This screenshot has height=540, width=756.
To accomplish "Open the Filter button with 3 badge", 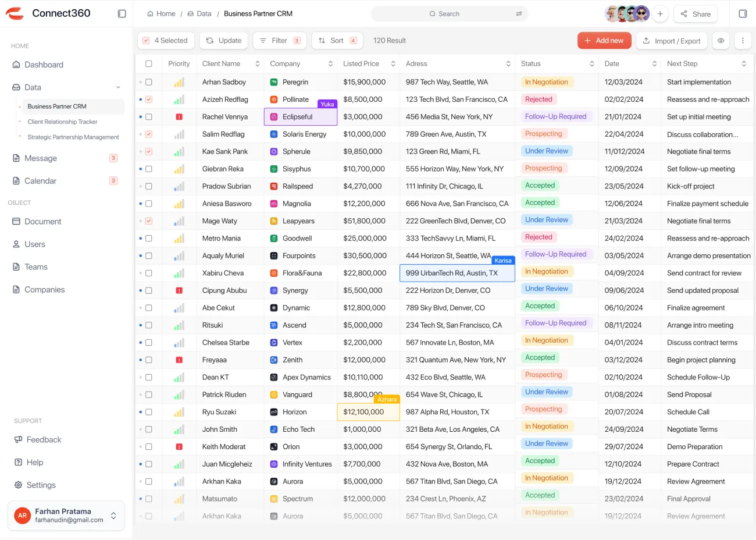I will click(280, 41).
